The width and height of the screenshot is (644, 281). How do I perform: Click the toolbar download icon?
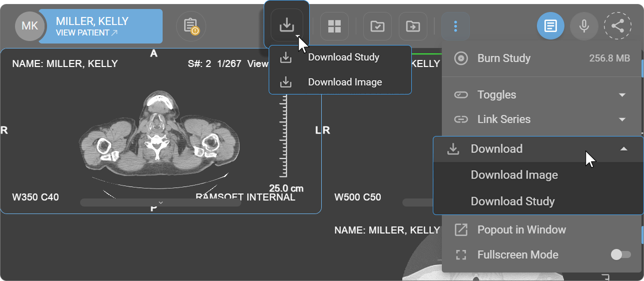pyautogui.click(x=287, y=24)
